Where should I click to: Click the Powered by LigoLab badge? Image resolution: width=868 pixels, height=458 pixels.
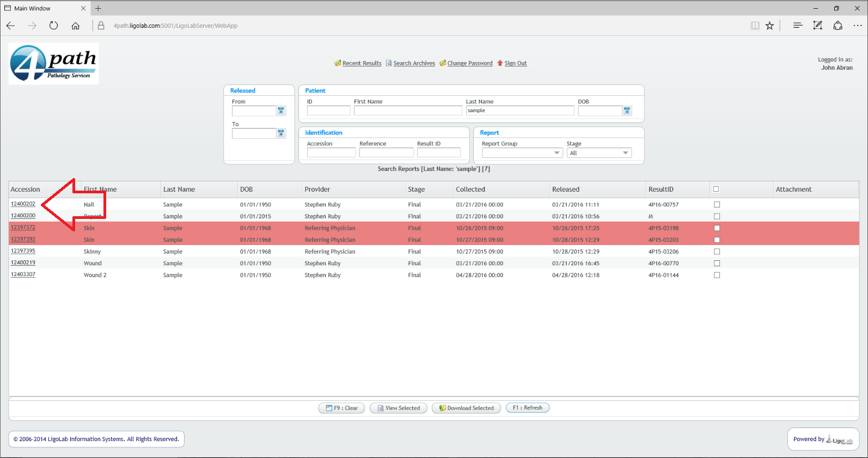coord(823,439)
